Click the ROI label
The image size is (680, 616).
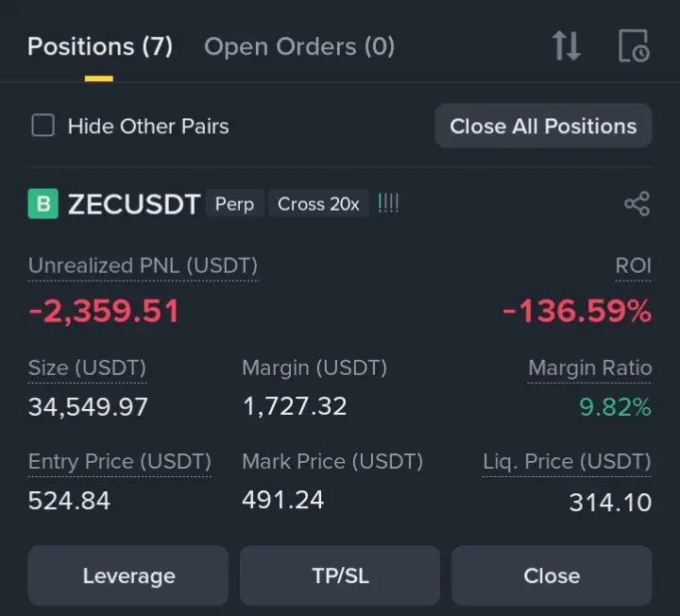633,265
